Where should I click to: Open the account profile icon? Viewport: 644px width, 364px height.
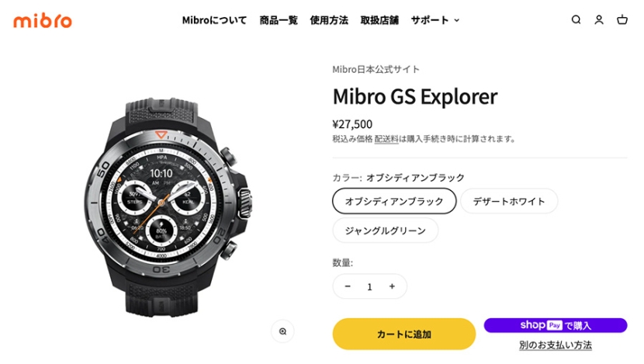(x=599, y=19)
